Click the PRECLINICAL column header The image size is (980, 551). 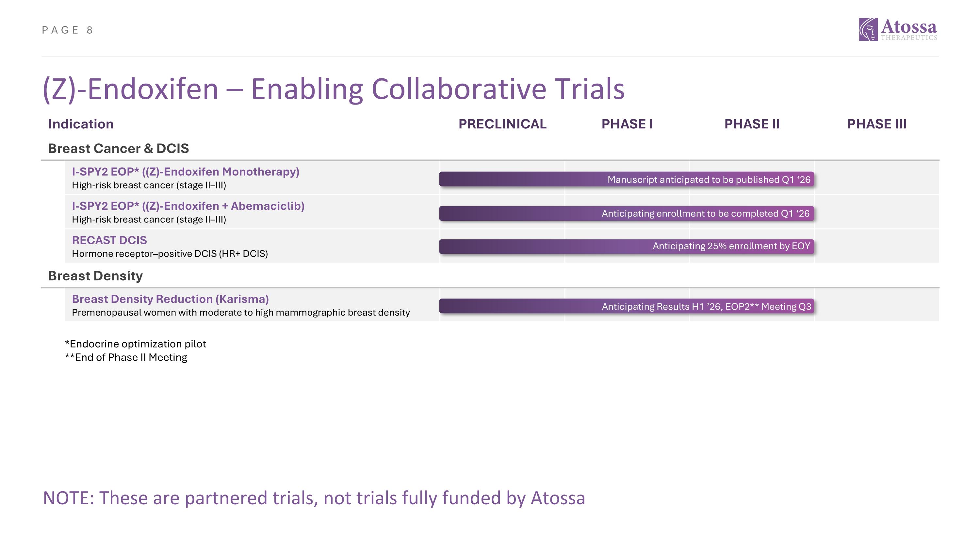pyautogui.click(x=502, y=124)
